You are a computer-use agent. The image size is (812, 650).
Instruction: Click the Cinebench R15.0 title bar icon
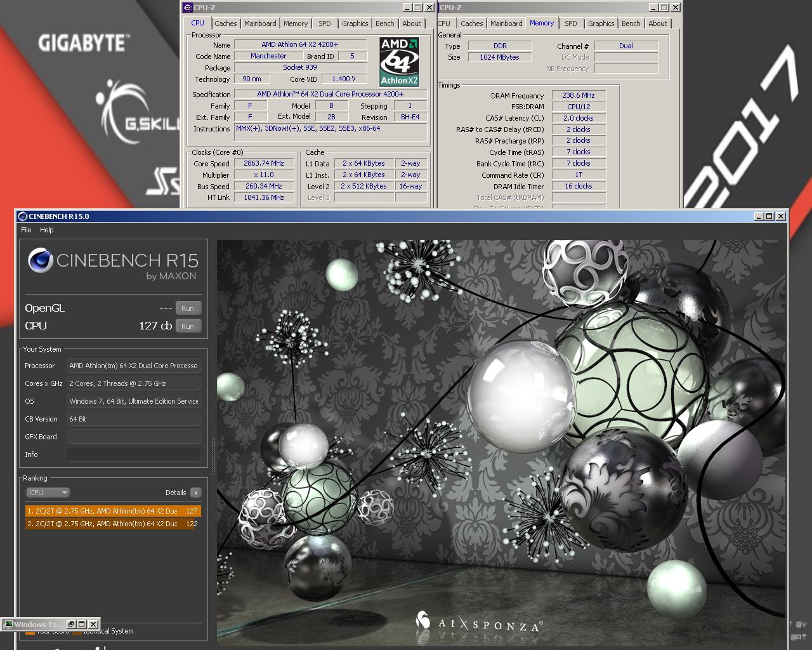pyautogui.click(x=22, y=216)
